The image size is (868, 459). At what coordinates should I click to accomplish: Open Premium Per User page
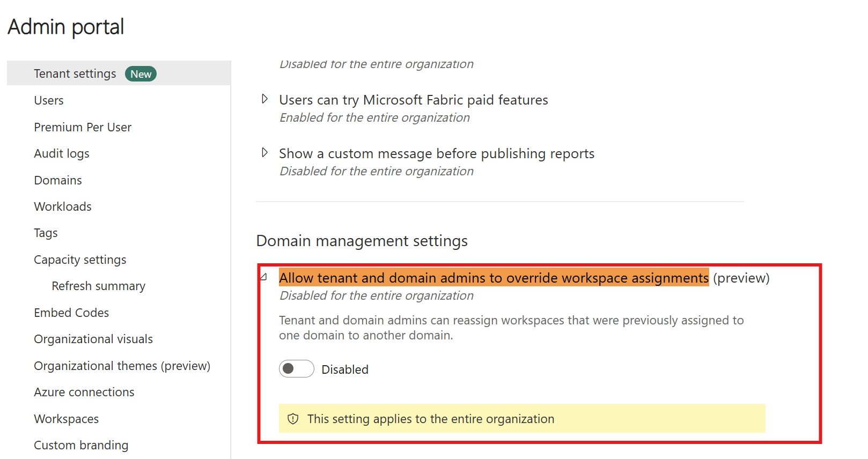point(83,127)
